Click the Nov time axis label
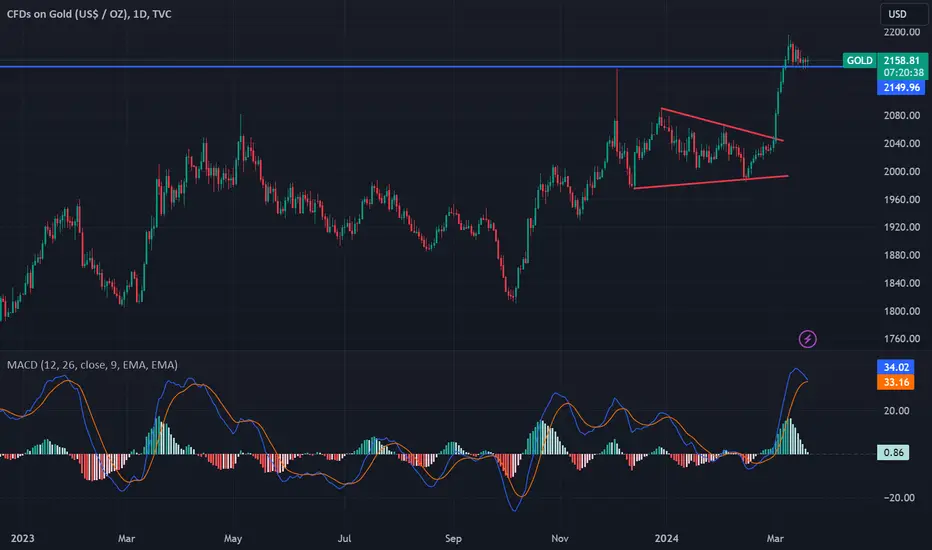The image size is (932, 550). [x=560, y=538]
